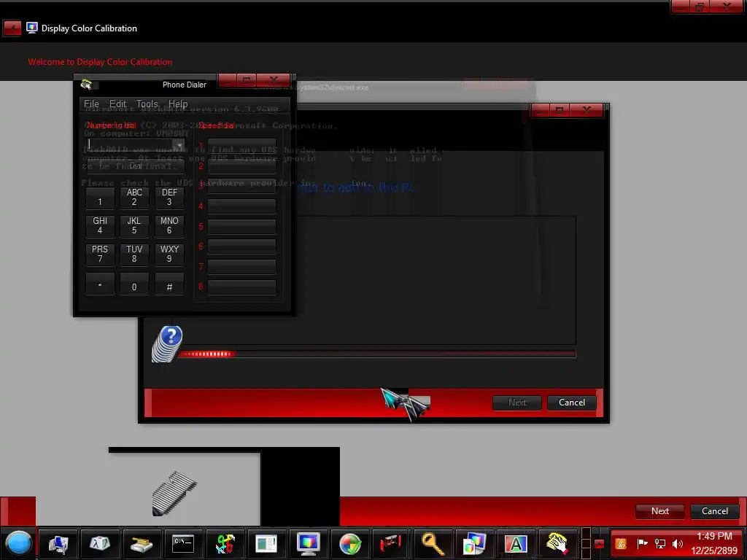The image size is (747, 560).
Task: Click the Dial button
Action: (135, 166)
